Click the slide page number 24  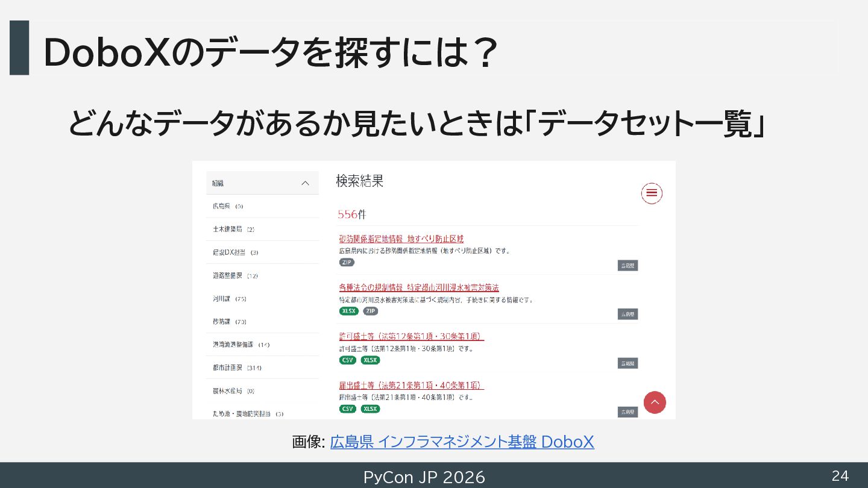(840, 476)
